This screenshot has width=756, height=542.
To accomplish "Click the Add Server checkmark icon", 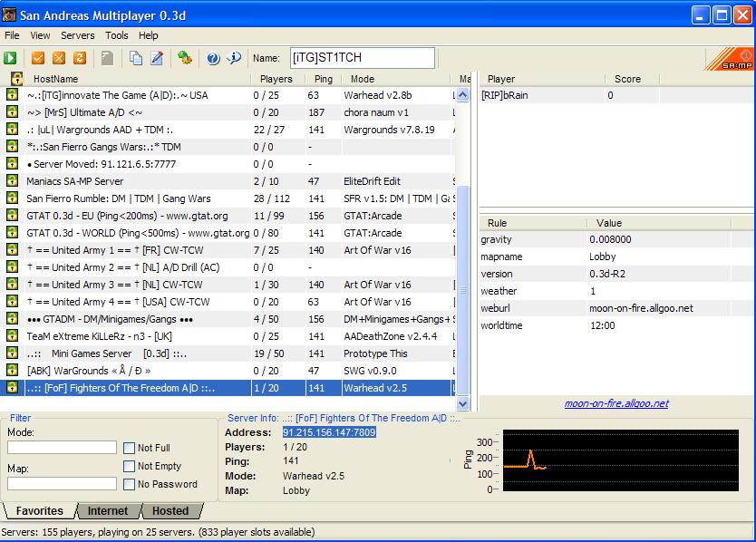I will (38, 58).
